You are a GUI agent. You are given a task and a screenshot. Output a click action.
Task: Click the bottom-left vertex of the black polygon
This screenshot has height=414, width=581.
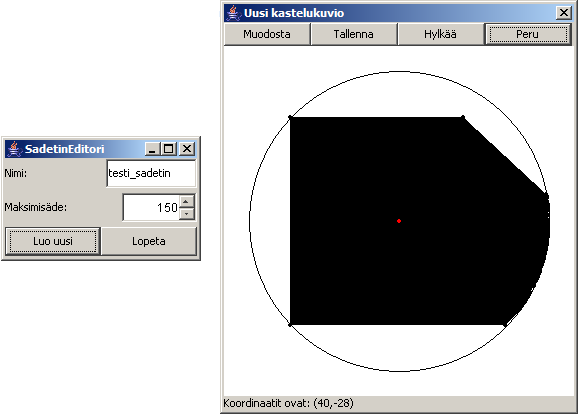[290, 325]
